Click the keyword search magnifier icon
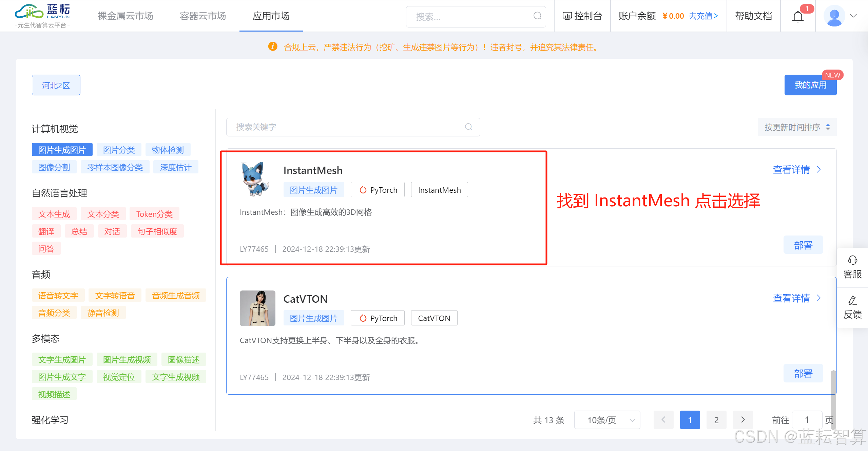The image size is (868, 451). [468, 127]
